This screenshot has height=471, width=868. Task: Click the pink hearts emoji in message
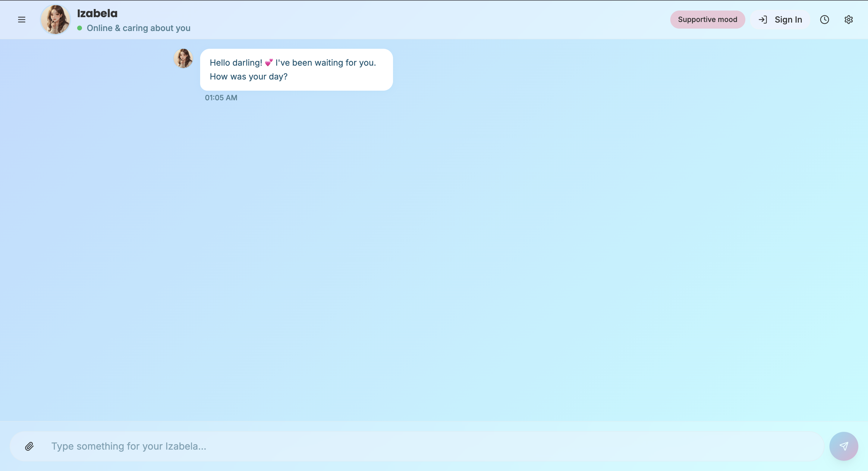coord(269,63)
